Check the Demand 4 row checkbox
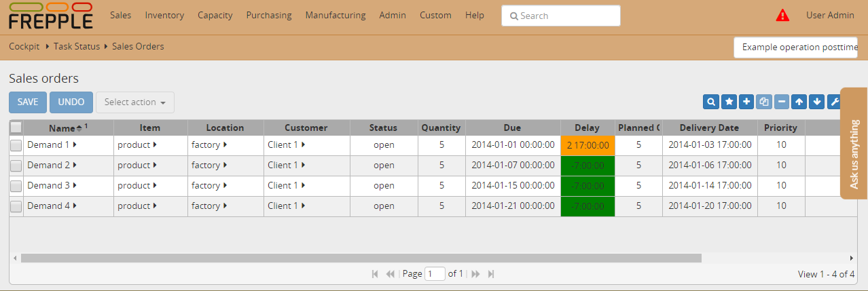The image size is (868, 291). pyautogui.click(x=16, y=206)
